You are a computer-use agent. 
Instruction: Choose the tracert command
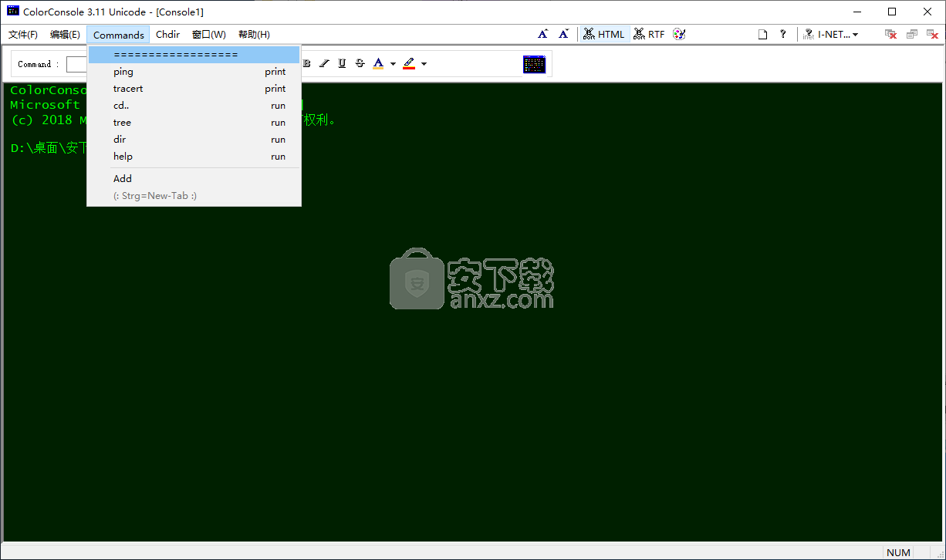pos(194,89)
